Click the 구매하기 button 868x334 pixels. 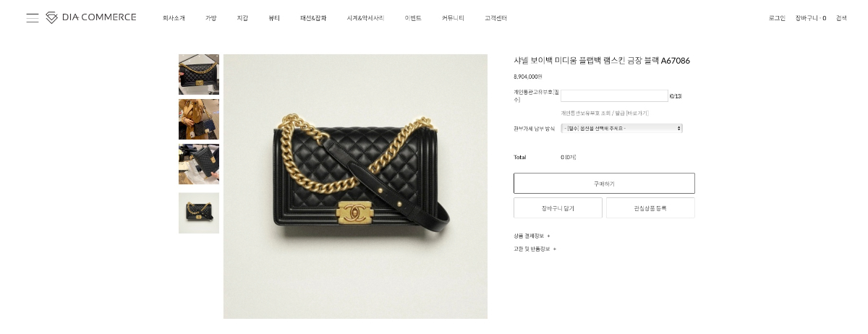[x=604, y=183]
